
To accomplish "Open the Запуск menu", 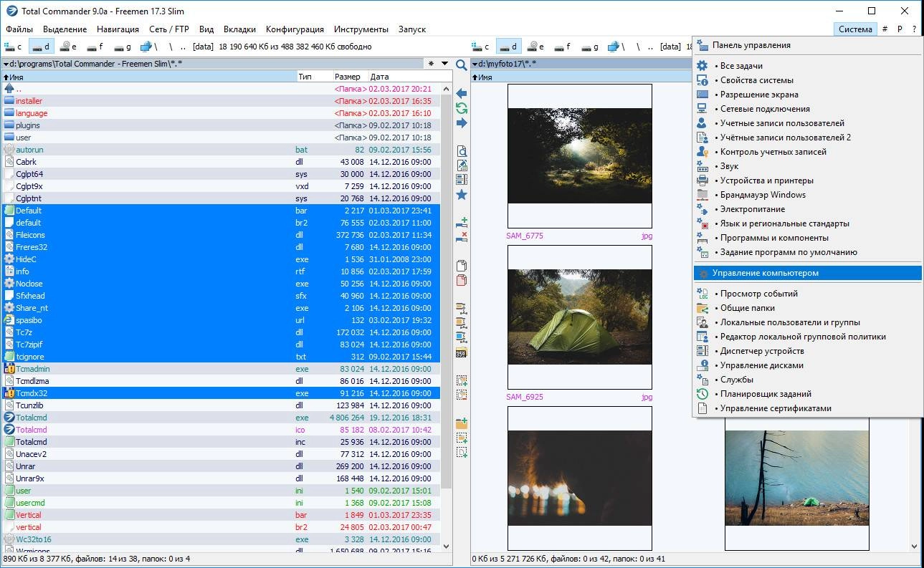I will tap(411, 29).
